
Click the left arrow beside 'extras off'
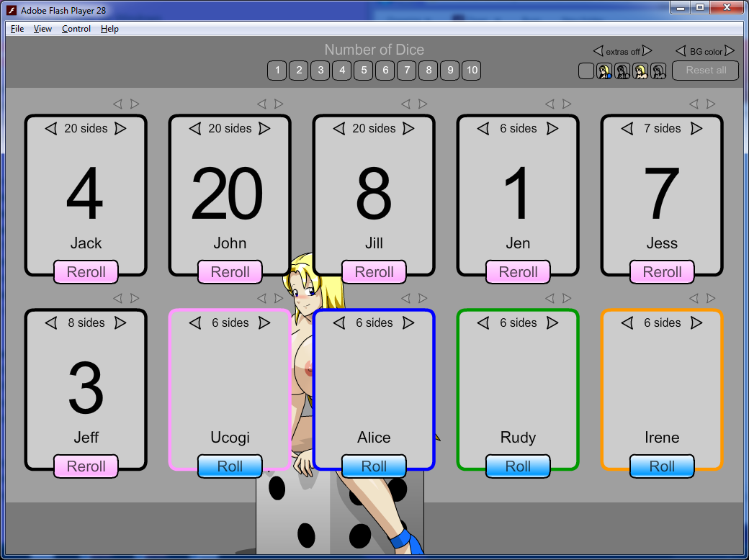598,50
